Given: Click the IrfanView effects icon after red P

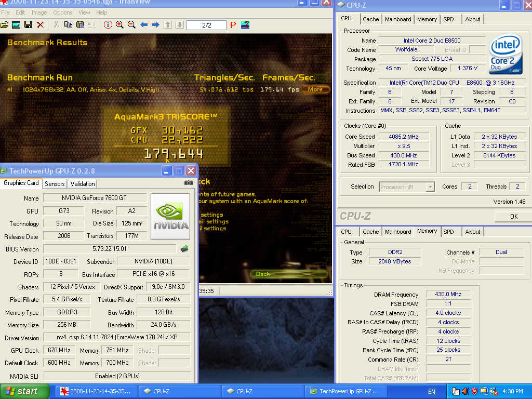Looking at the screenshot, I should click(245, 25).
